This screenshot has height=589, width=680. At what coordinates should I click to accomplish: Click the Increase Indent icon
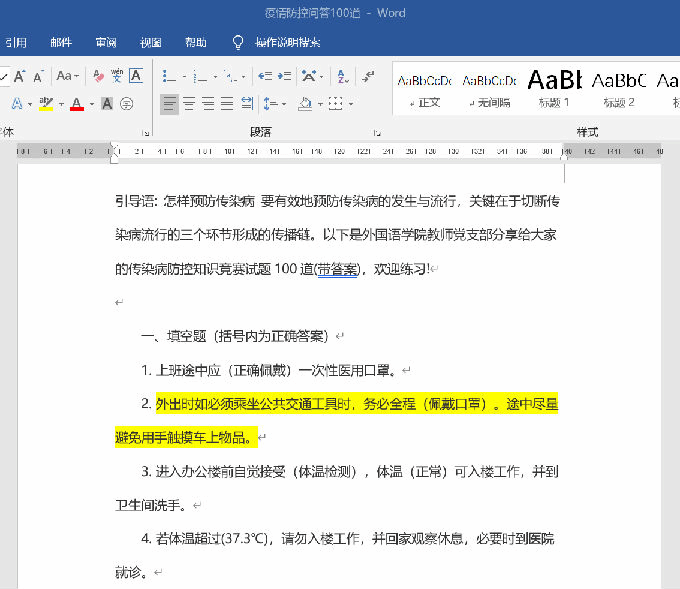[282, 76]
